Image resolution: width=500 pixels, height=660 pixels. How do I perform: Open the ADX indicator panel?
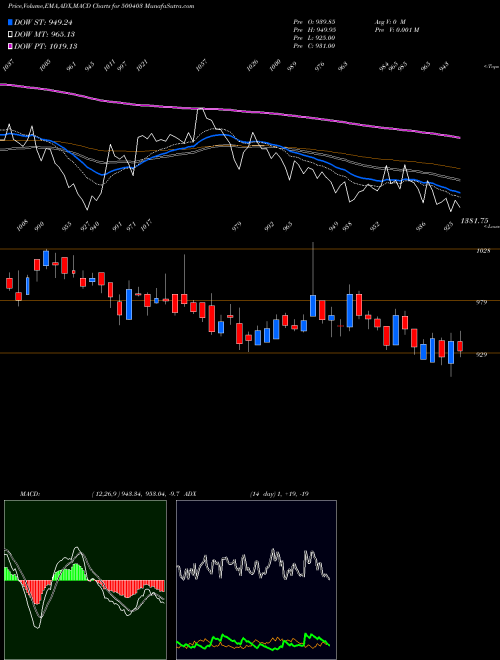[256, 580]
